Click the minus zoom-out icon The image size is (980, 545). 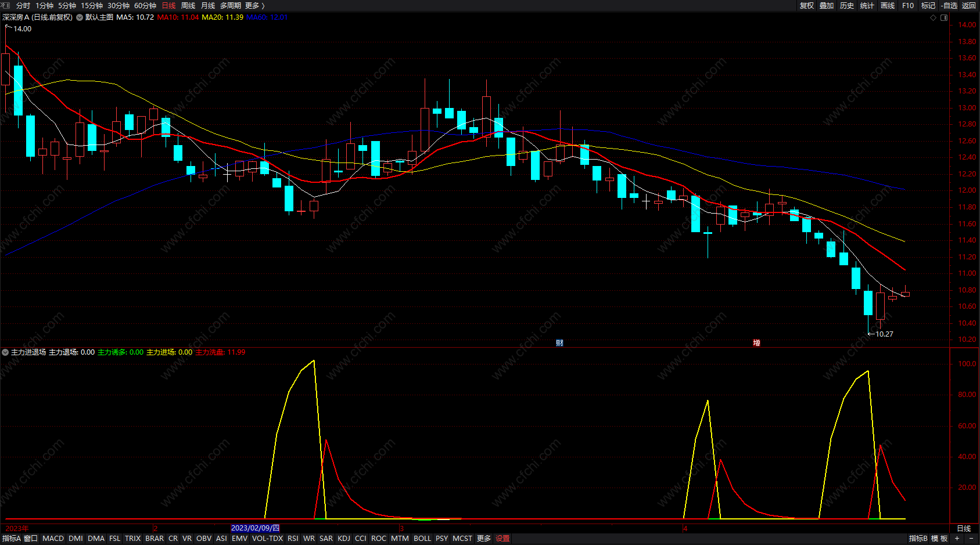[x=971, y=539]
